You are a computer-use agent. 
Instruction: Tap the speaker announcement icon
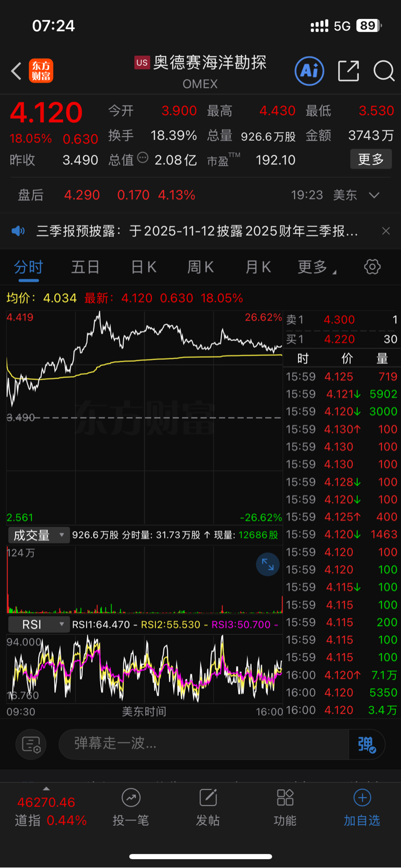pyautogui.click(x=18, y=231)
